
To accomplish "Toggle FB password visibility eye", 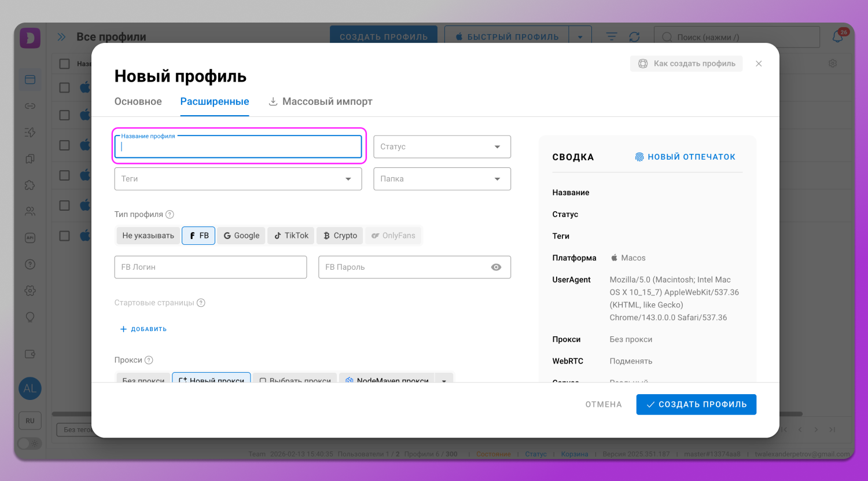I will click(x=496, y=267).
